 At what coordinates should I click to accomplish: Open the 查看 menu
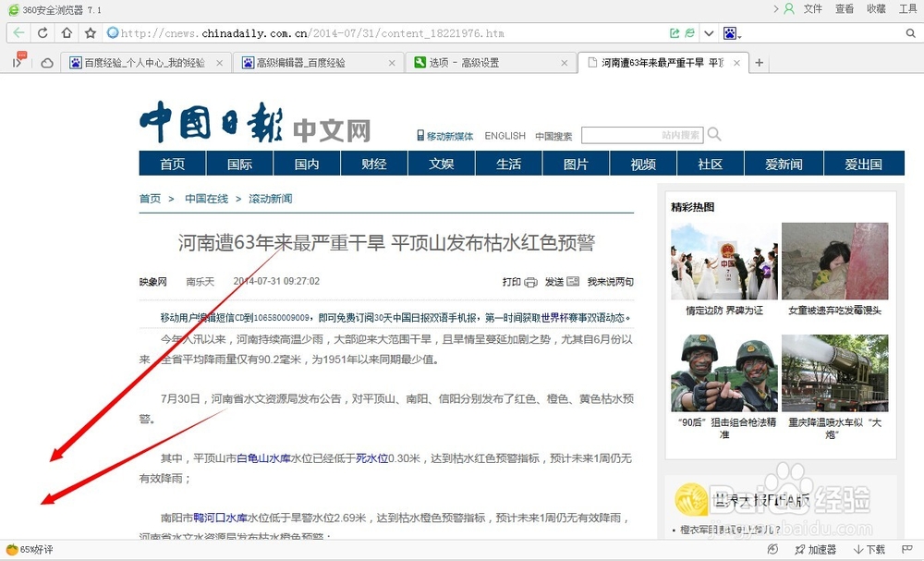[x=845, y=9]
